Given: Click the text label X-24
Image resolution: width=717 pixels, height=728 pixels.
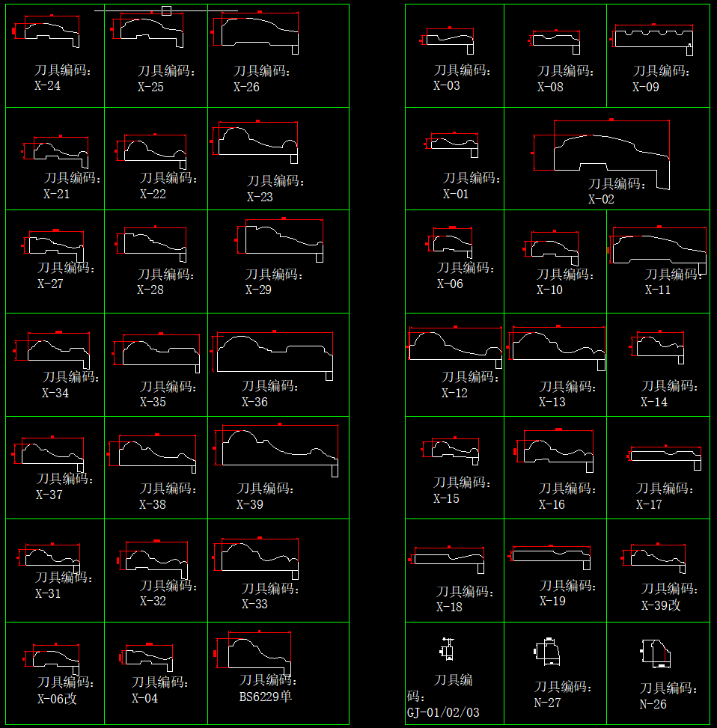Looking at the screenshot, I should click(47, 86).
